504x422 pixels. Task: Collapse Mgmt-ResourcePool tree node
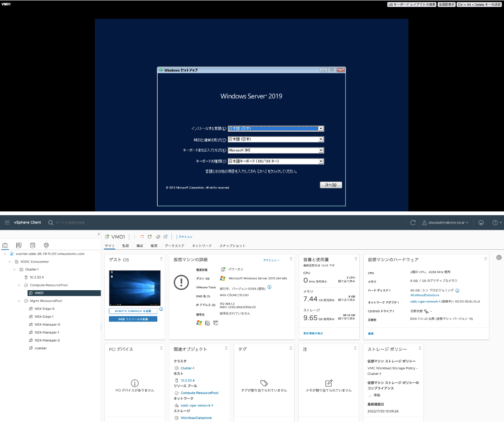[19, 301]
